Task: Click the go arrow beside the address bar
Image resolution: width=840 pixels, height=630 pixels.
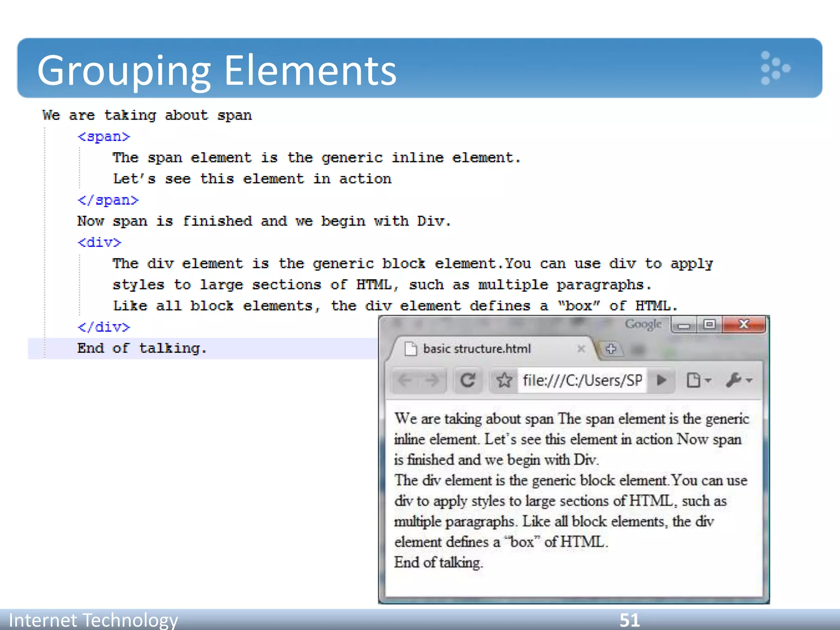Action: 661,380
